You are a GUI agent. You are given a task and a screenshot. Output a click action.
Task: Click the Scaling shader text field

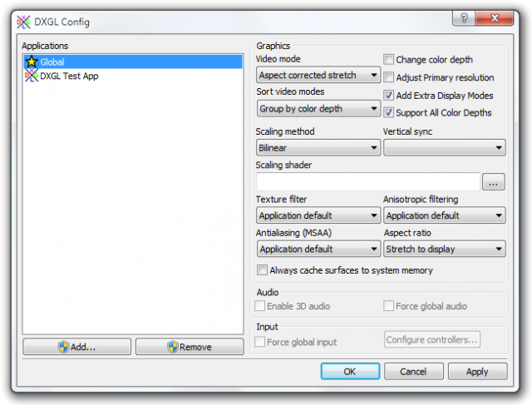coord(367,182)
